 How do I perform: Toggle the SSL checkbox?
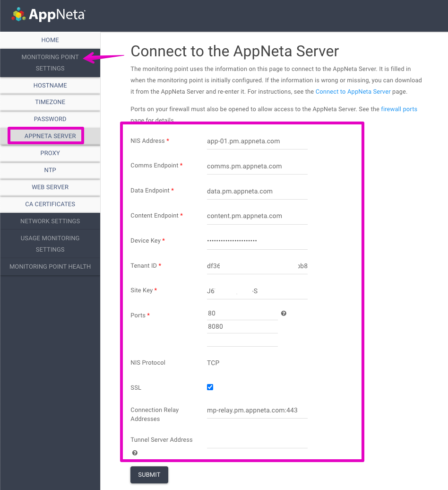coord(210,387)
